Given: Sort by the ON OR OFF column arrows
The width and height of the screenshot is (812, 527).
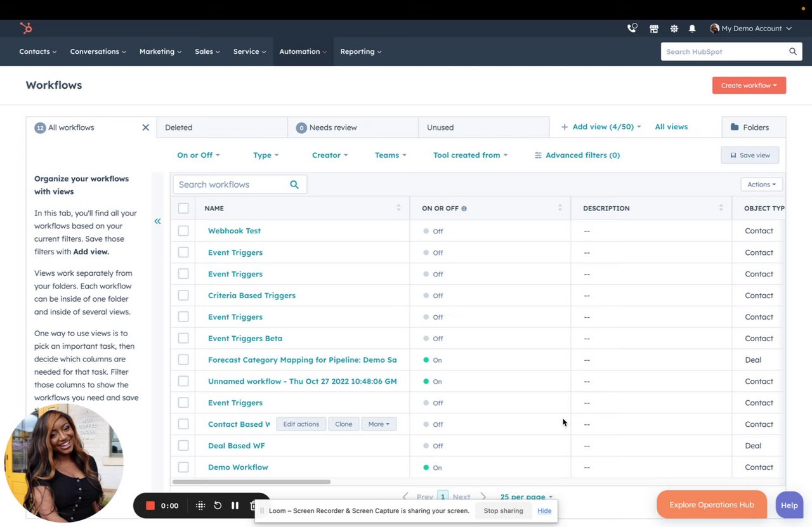Looking at the screenshot, I should click(x=560, y=208).
